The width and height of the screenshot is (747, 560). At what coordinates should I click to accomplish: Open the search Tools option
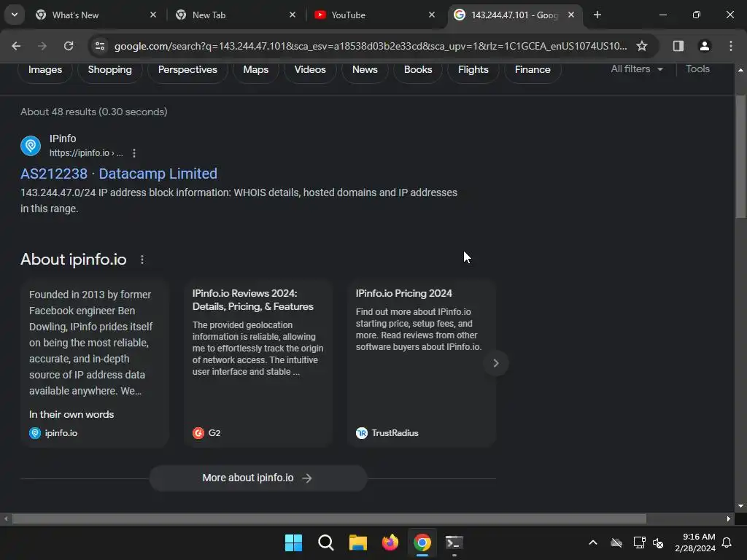pyautogui.click(x=697, y=69)
